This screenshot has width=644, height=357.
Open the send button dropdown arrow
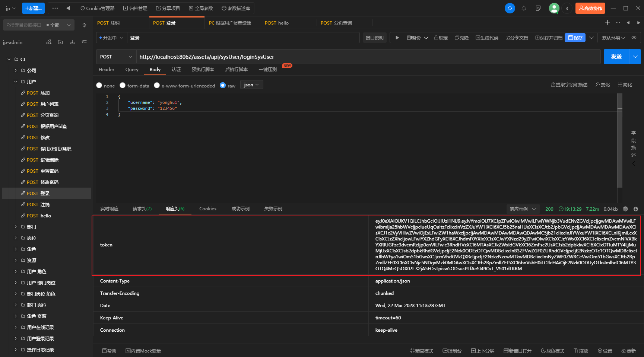tap(635, 57)
